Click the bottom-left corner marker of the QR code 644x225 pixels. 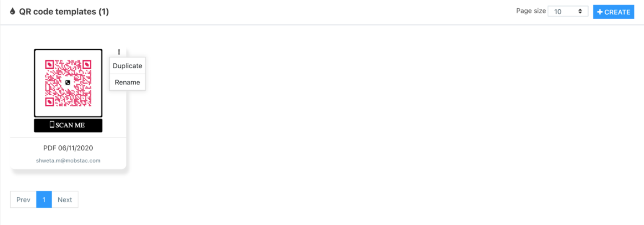[x=49, y=102]
